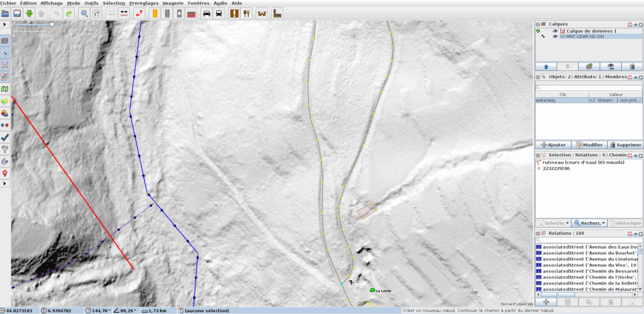
Task: Collapse the Calques panel
Action: point(538,24)
